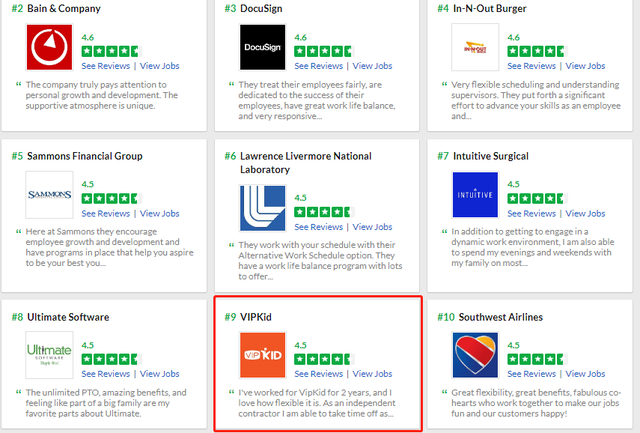Click the DocuSign review quote about fair treatment
Viewport: 640px width, 433px height.
coord(317,100)
